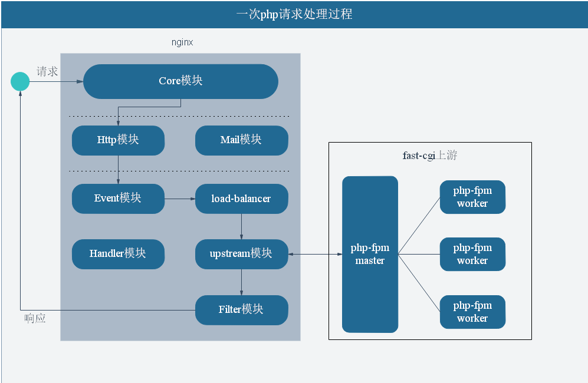Viewport: 588px width, 383px height.
Task: Click the php-fpm master block
Action: pyautogui.click(x=370, y=254)
